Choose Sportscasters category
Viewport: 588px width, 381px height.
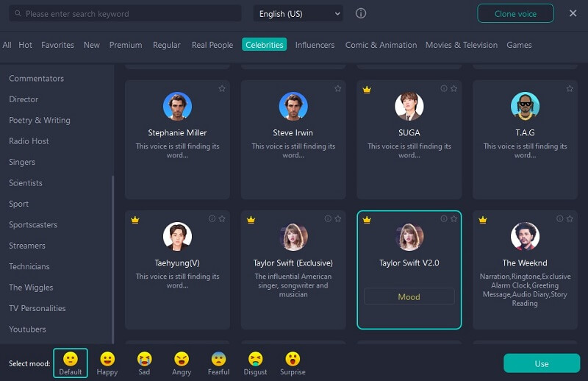coord(33,225)
